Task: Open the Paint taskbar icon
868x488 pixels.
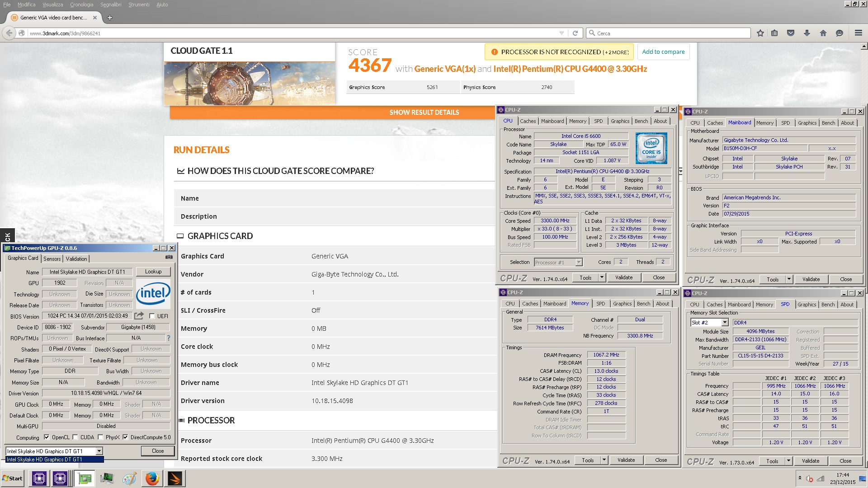Action: click(x=129, y=478)
